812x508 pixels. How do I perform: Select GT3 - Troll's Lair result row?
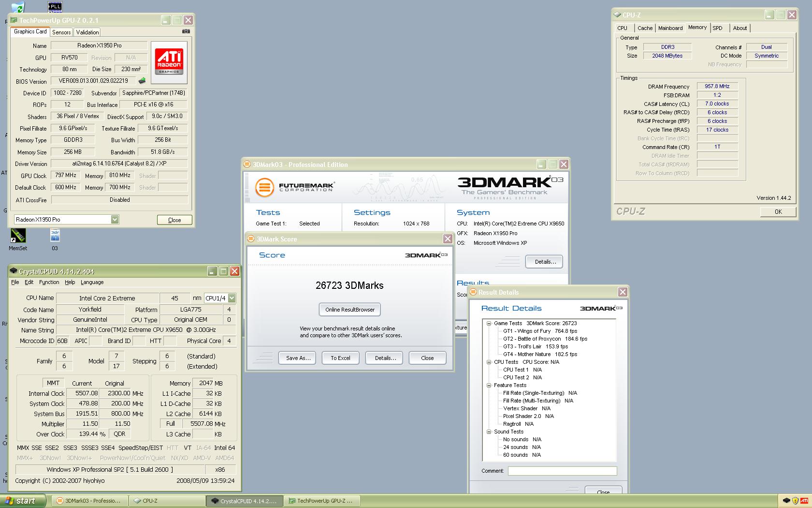coord(536,346)
